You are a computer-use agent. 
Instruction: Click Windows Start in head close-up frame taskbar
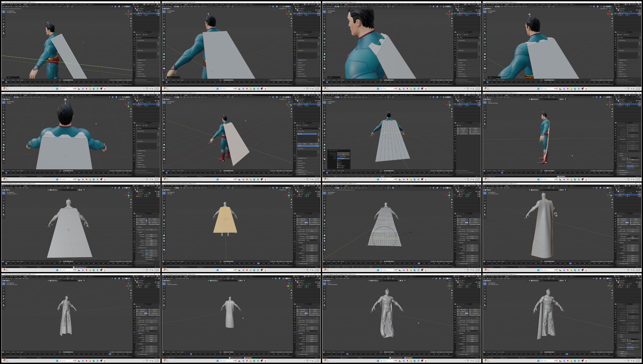(x=378, y=89)
